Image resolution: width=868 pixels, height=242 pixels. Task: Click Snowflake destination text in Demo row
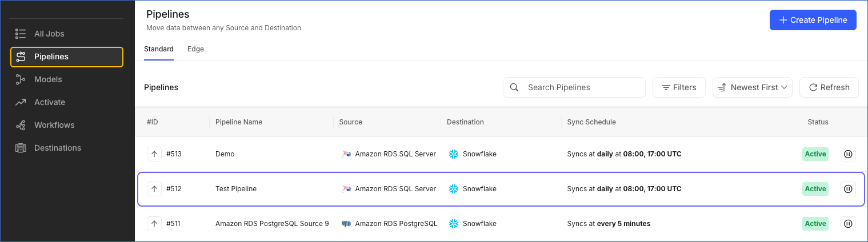coord(479,154)
